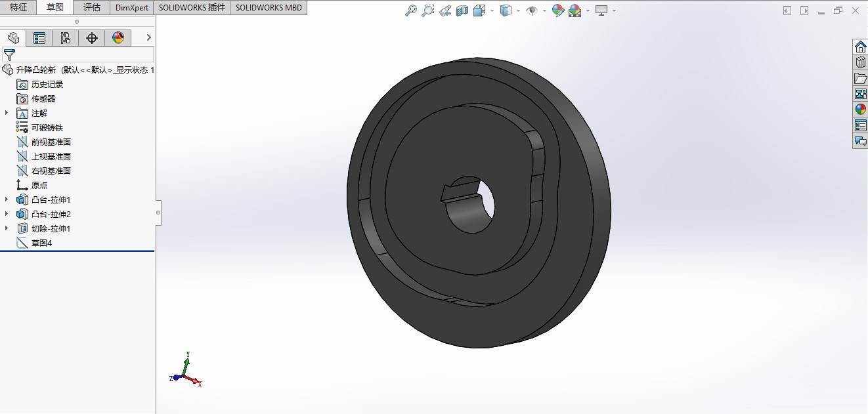Screen dimensions: 868x414
Task: Open the View Orientation dropdown arrow
Action: point(492,10)
